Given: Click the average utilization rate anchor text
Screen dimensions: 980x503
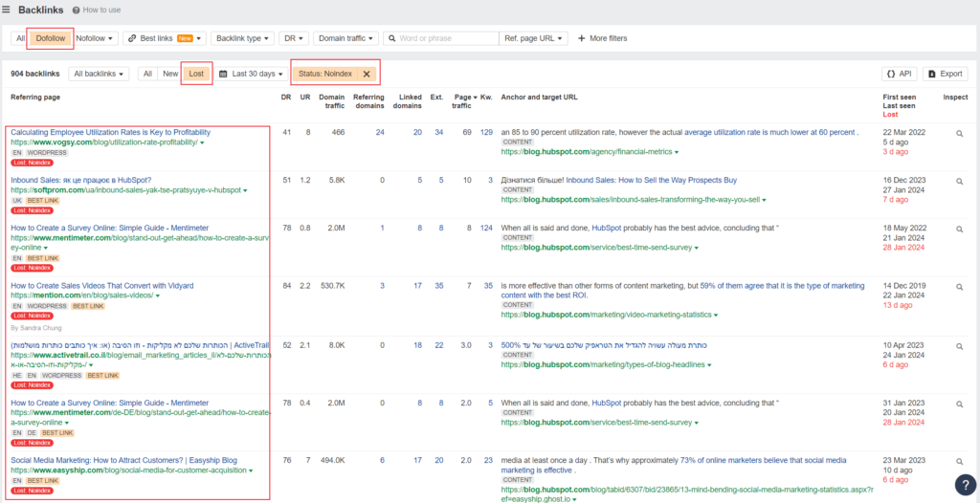Looking at the screenshot, I should click(769, 133).
